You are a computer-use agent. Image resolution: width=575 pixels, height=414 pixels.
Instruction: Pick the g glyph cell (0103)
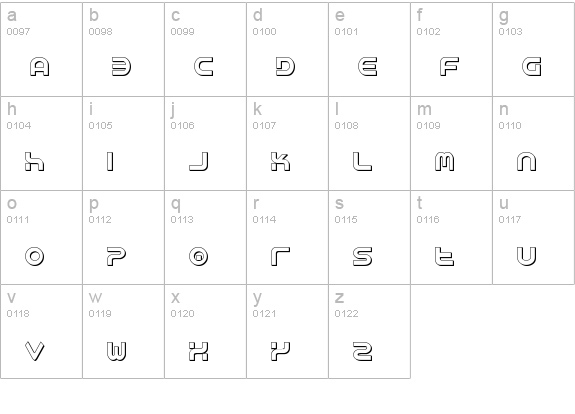tap(534, 49)
